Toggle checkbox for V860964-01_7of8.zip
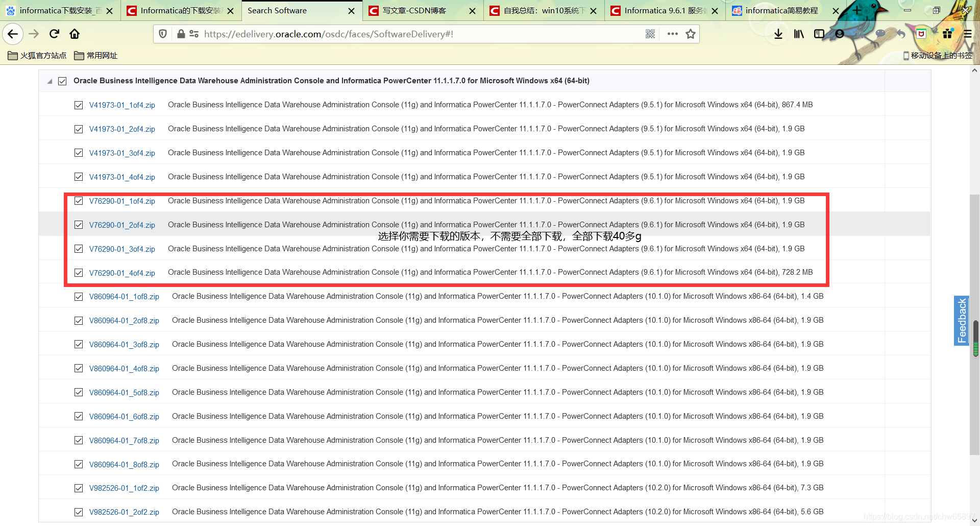980x526 pixels. point(79,440)
